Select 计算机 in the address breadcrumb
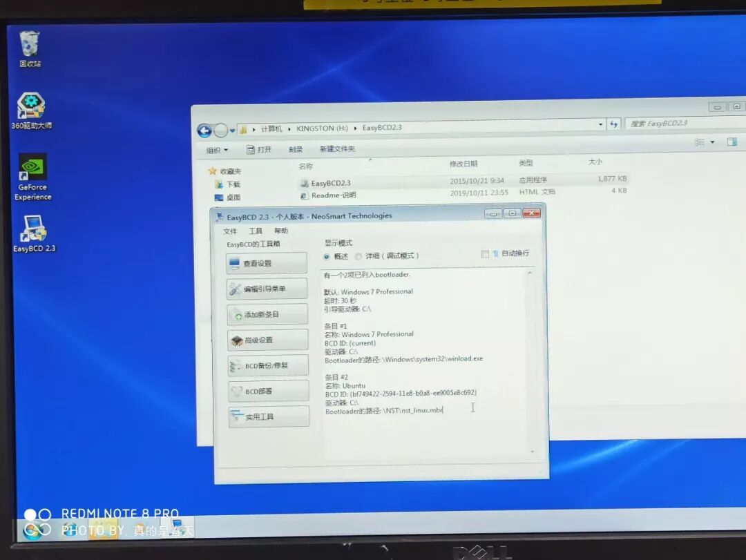Screen dimensions: 746x560 271,129
